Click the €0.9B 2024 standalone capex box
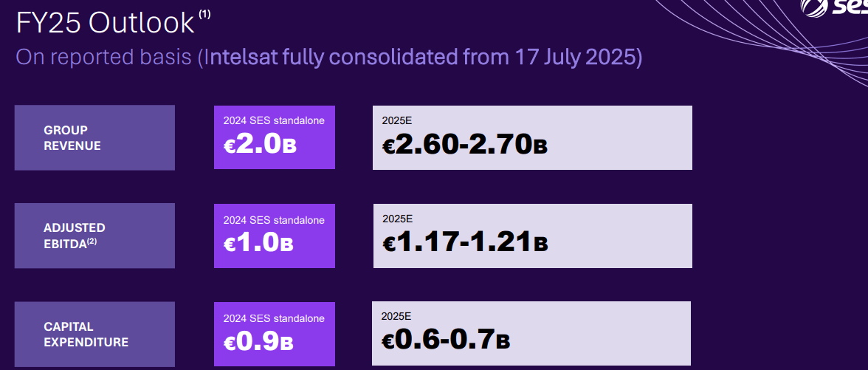The image size is (868, 370). (275, 334)
